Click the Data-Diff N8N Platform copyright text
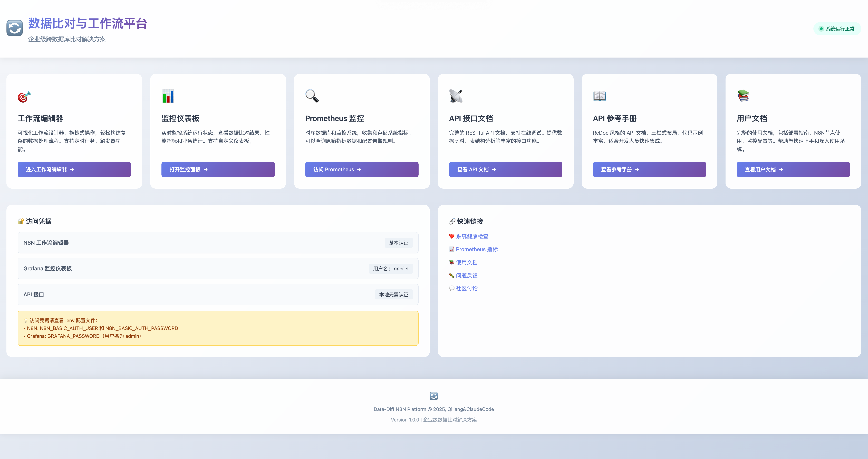Viewport: 868px width, 459px height. point(434,409)
